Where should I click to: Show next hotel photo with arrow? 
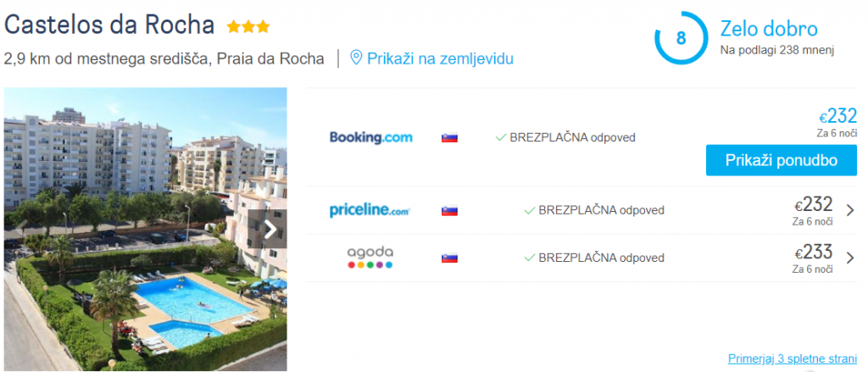270,230
